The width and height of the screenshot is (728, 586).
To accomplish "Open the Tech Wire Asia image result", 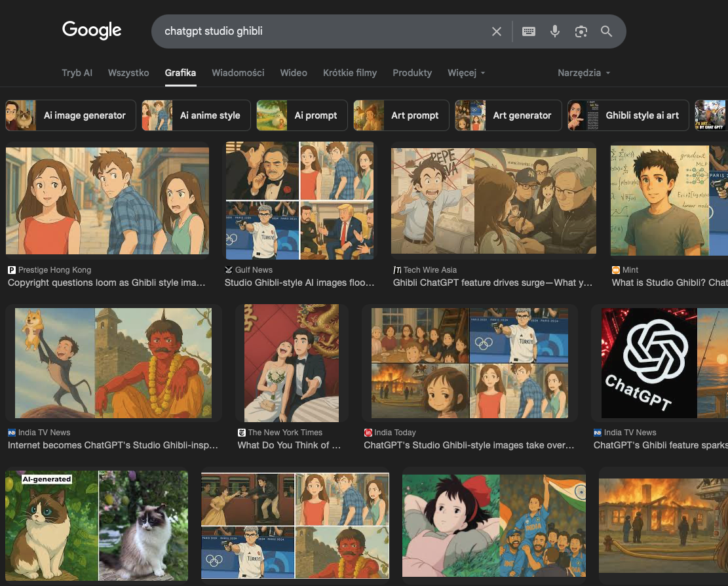I will 493,201.
